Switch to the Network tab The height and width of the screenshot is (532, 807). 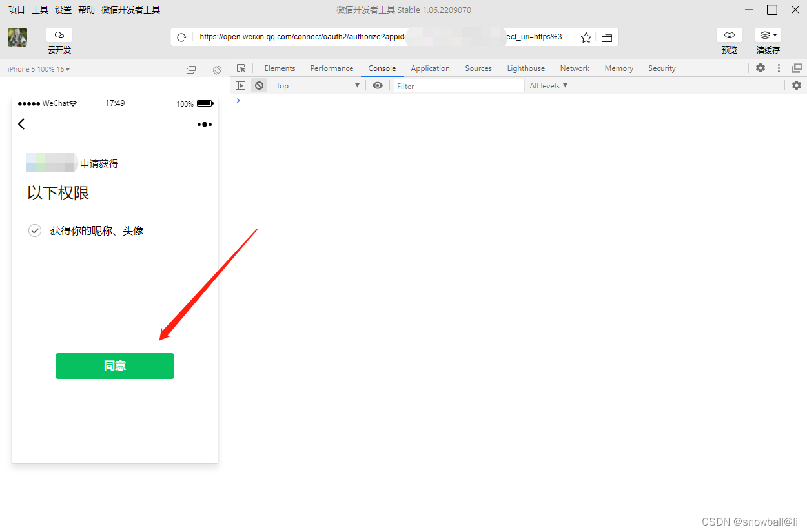(x=575, y=68)
